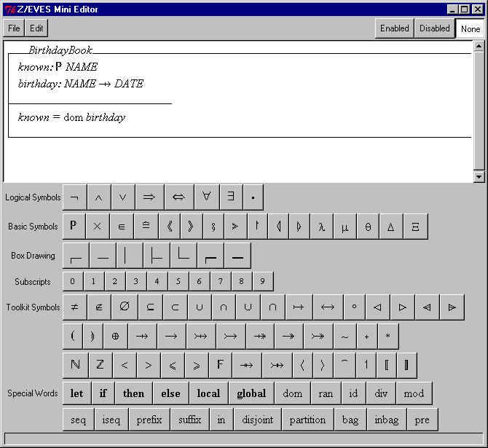Insert the not-equal ≠ symbol
Screen dimensions: 488x448
(74, 307)
